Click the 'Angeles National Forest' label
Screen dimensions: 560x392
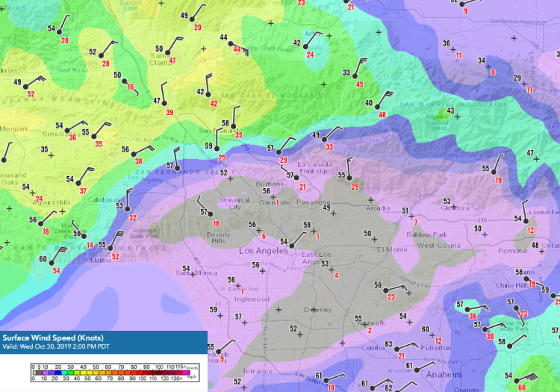(437, 122)
